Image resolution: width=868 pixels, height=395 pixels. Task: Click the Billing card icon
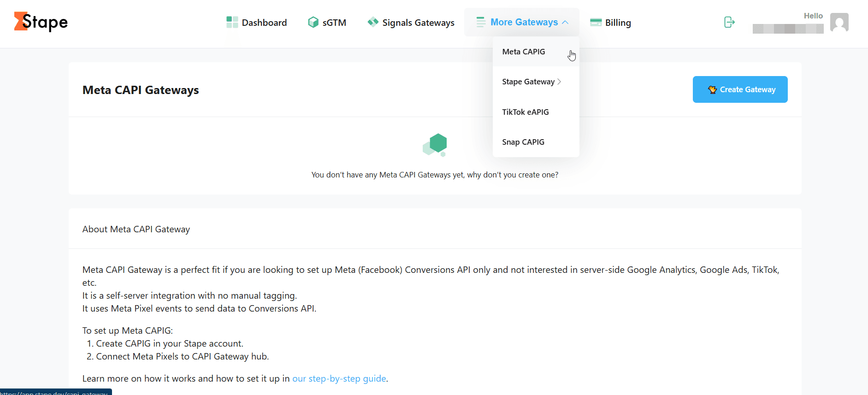pos(596,22)
